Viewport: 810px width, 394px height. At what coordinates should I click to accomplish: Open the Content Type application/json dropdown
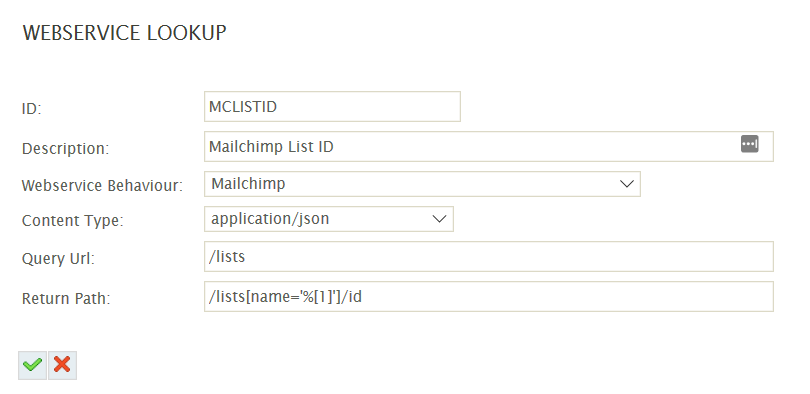click(329, 219)
